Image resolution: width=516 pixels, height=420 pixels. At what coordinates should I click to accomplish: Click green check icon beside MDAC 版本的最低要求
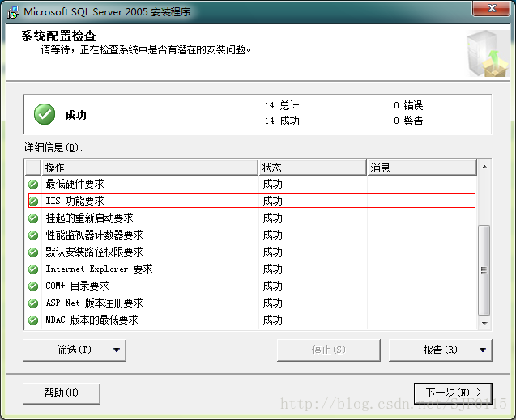(x=33, y=320)
